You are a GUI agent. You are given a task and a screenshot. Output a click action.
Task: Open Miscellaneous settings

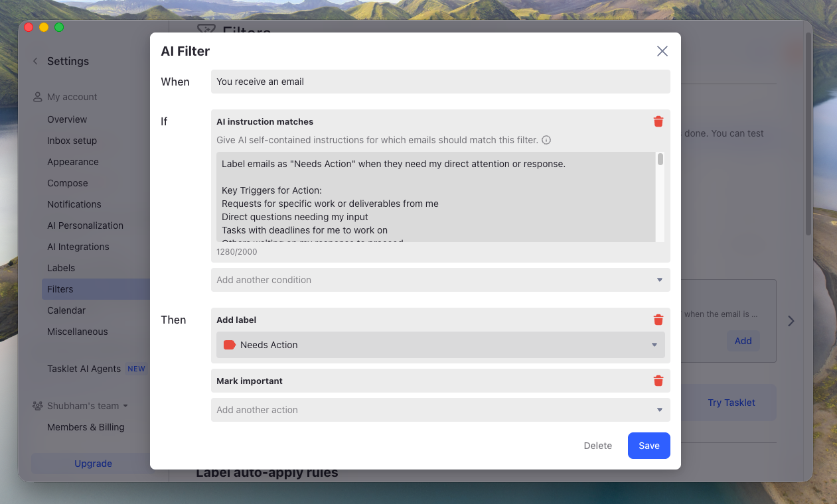(78, 332)
